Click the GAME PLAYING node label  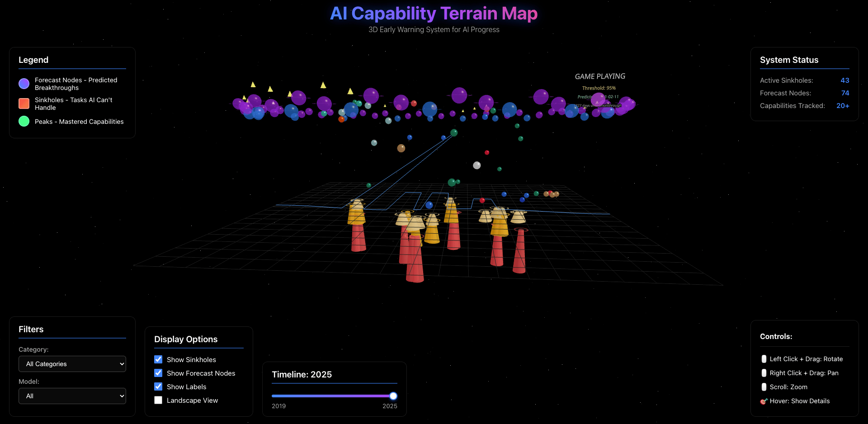[x=600, y=76]
